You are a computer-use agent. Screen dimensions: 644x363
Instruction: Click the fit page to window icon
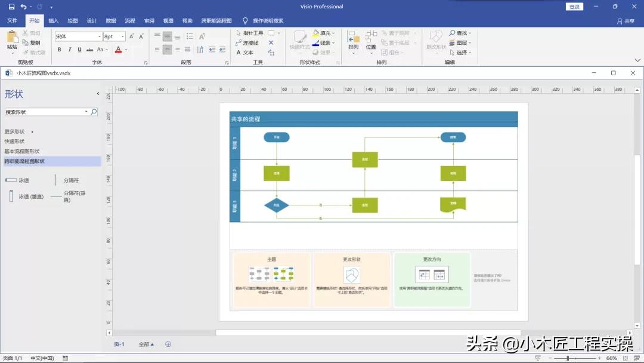click(x=625, y=358)
